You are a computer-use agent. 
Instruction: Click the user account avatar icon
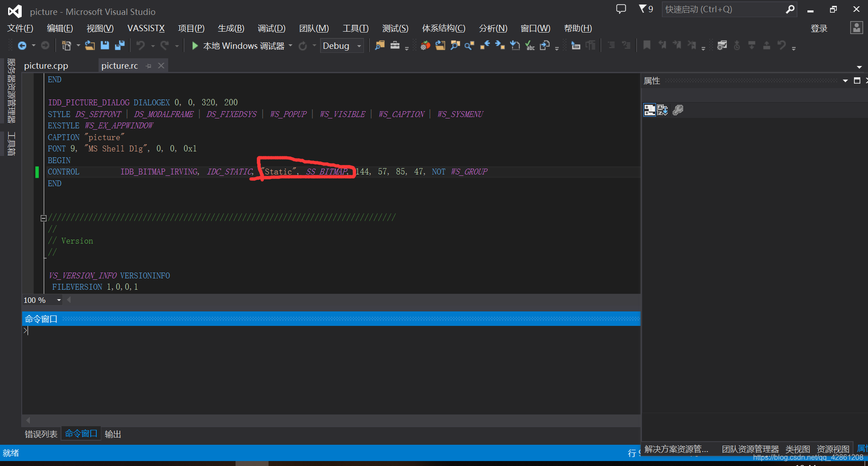point(856,28)
